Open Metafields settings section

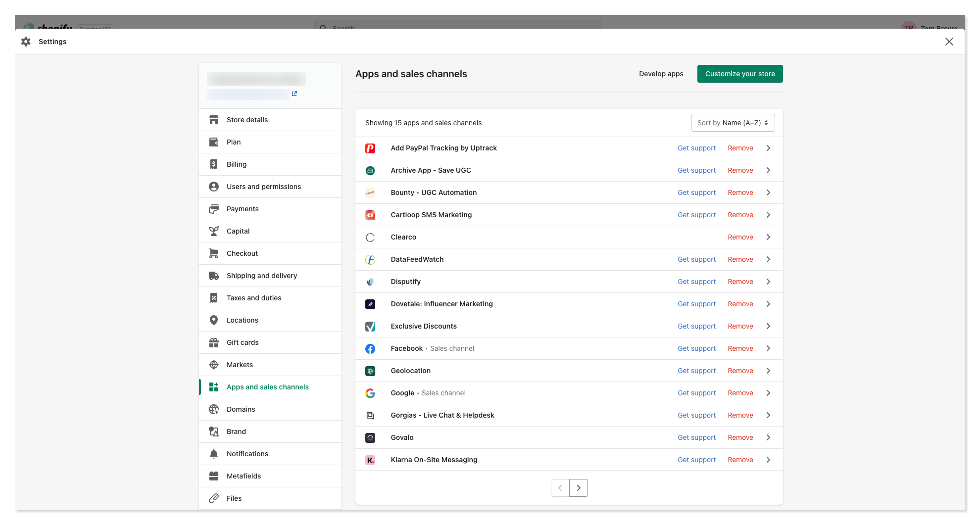click(270, 476)
